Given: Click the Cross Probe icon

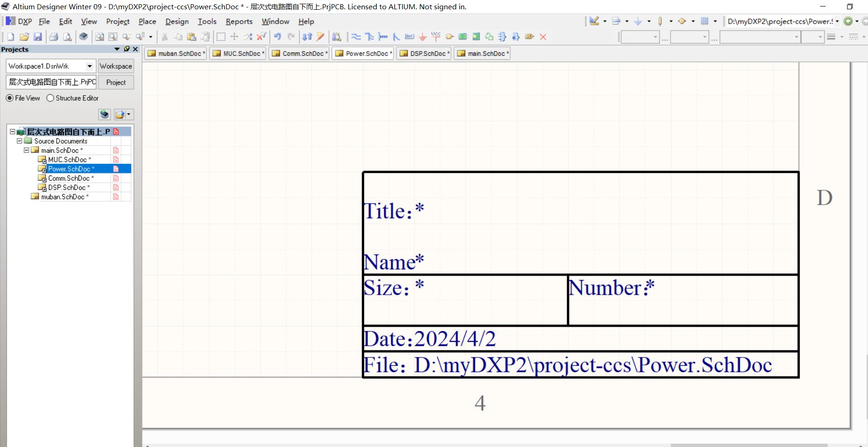Looking at the screenshot, I should (x=321, y=37).
